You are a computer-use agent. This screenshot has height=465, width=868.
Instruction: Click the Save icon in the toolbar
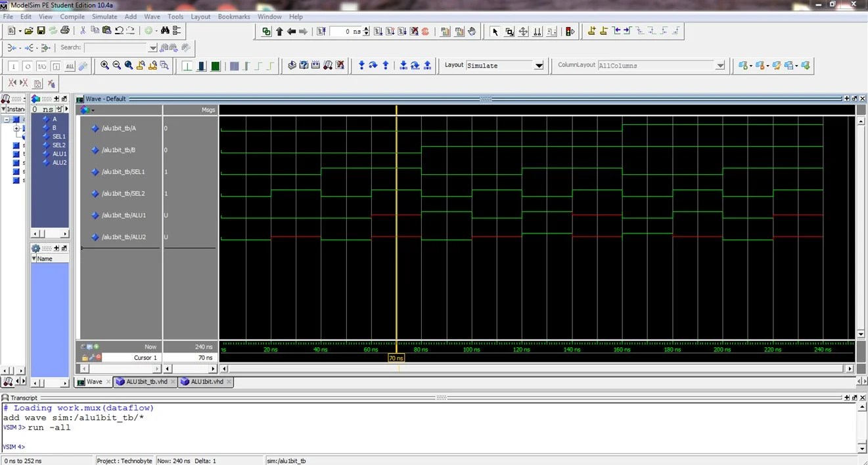(41, 31)
